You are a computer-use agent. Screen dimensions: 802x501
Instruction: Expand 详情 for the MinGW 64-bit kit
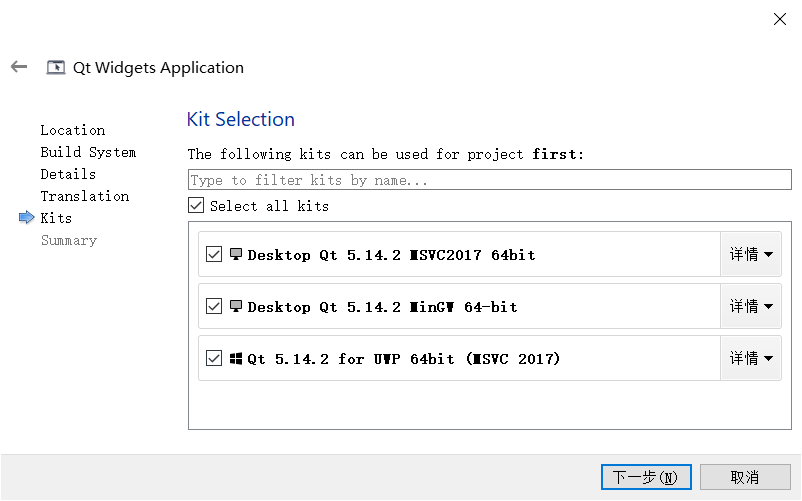(x=750, y=306)
